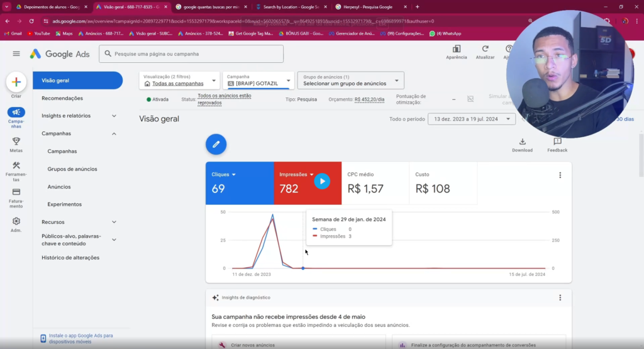This screenshot has height=349, width=644.
Task: Click the blue pencil edit button
Action: point(216,145)
